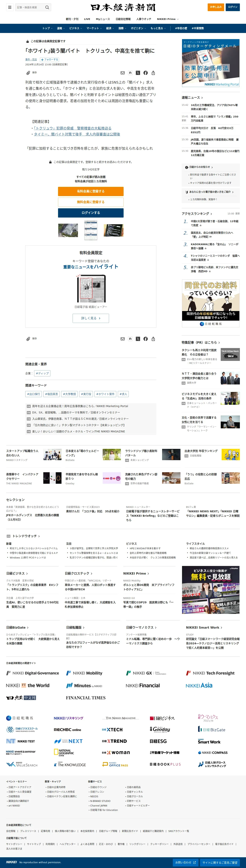The image size is (246, 868).
Task: Click the X share icon under the headline
Action: click(x=138, y=73)
